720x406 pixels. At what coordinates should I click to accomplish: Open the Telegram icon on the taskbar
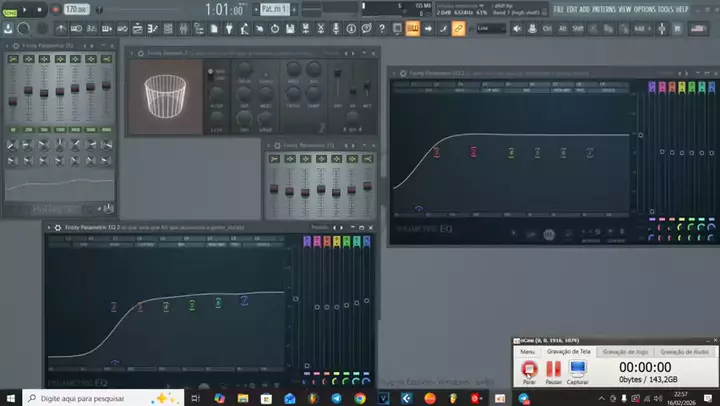pyautogui.click(x=335, y=397)
